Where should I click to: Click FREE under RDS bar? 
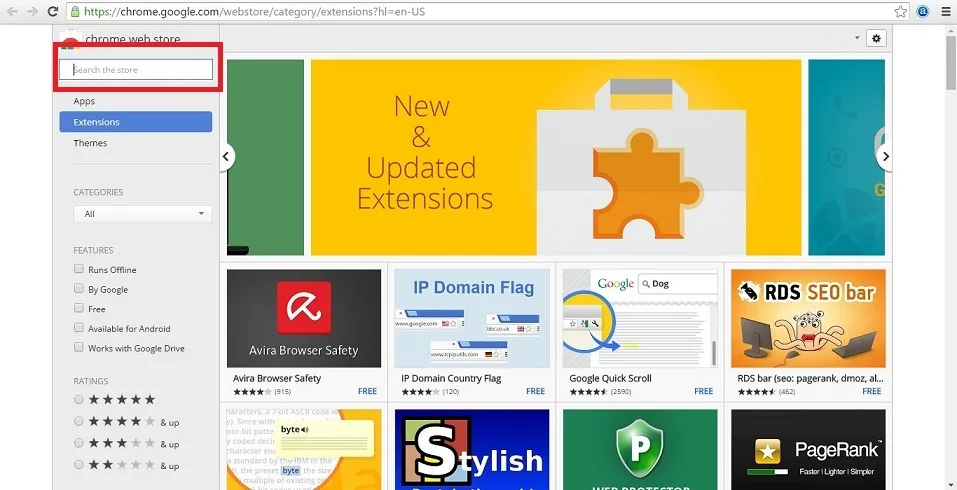click(x=872, y=391)
